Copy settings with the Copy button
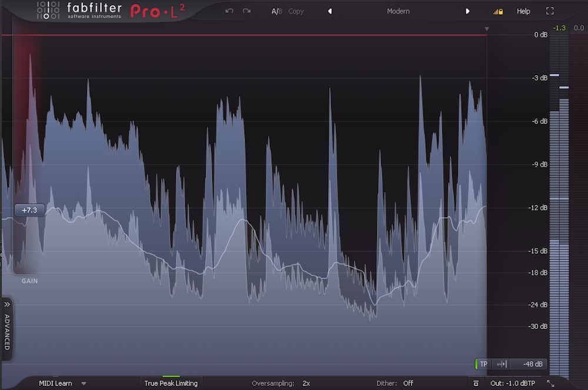Viewport: 588px width, 390px height. [x=296, y=11]
